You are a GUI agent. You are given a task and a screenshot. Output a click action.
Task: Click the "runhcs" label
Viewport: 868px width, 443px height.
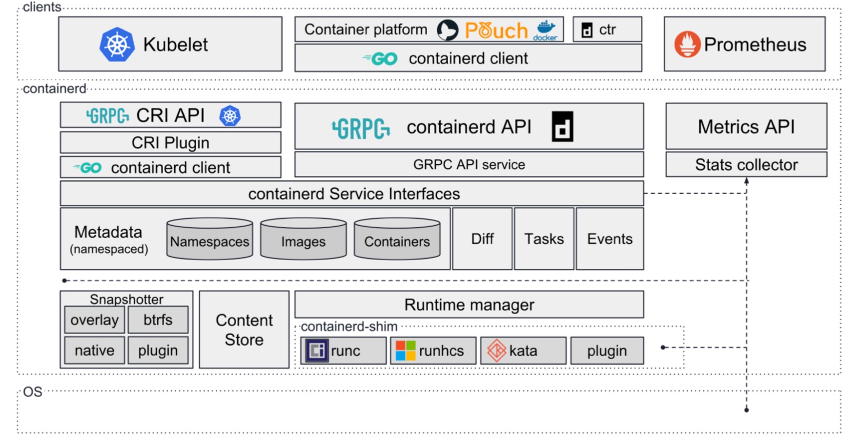[441, 351]
